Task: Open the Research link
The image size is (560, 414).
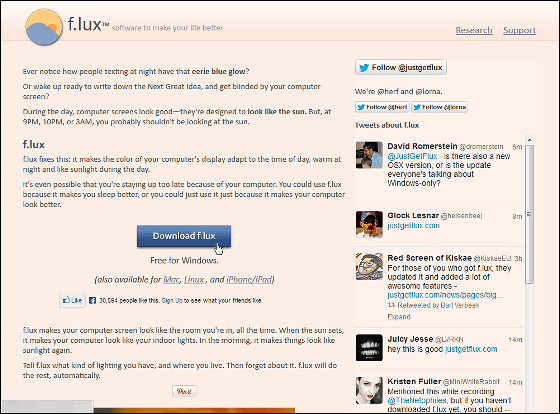Action: click(474, 30)
